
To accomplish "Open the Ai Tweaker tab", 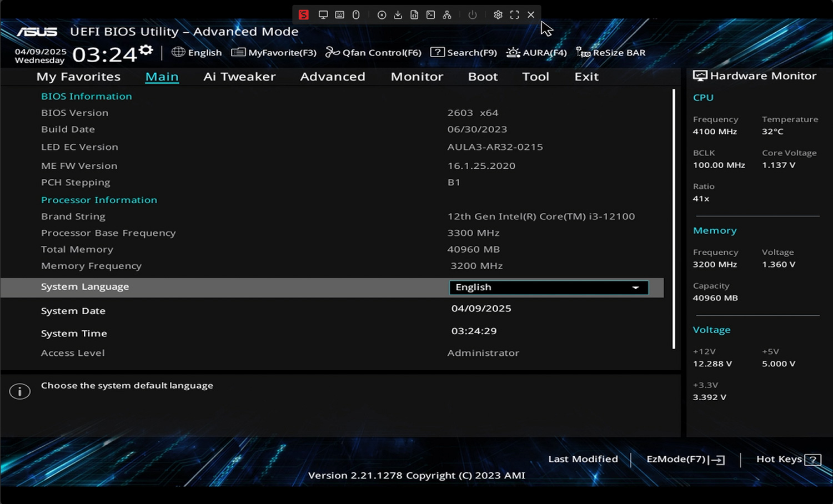I will click(x=239, y=77).
